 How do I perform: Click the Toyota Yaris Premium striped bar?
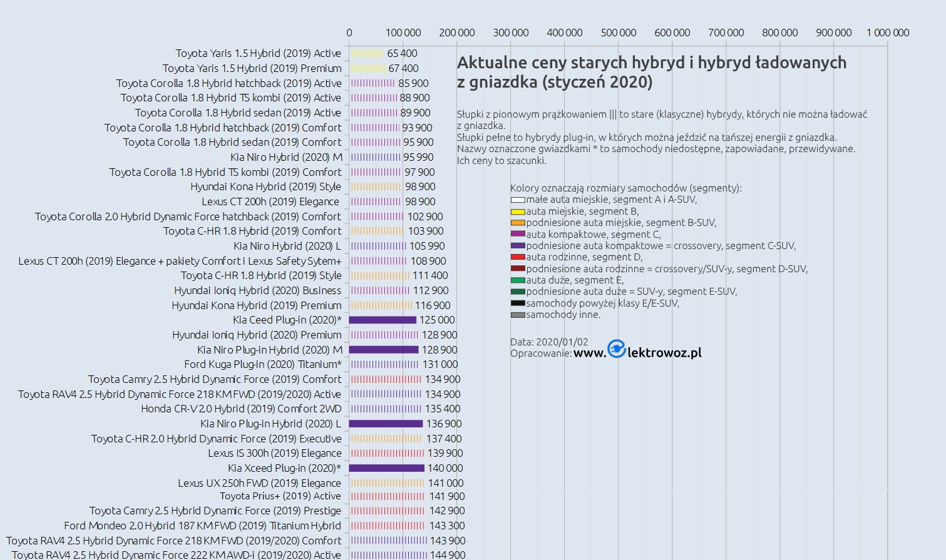pyautogui.click(x=368, y=68)
